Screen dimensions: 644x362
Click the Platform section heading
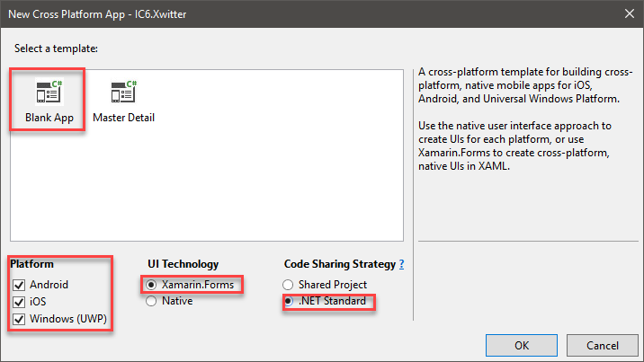(x=32, y=264)
